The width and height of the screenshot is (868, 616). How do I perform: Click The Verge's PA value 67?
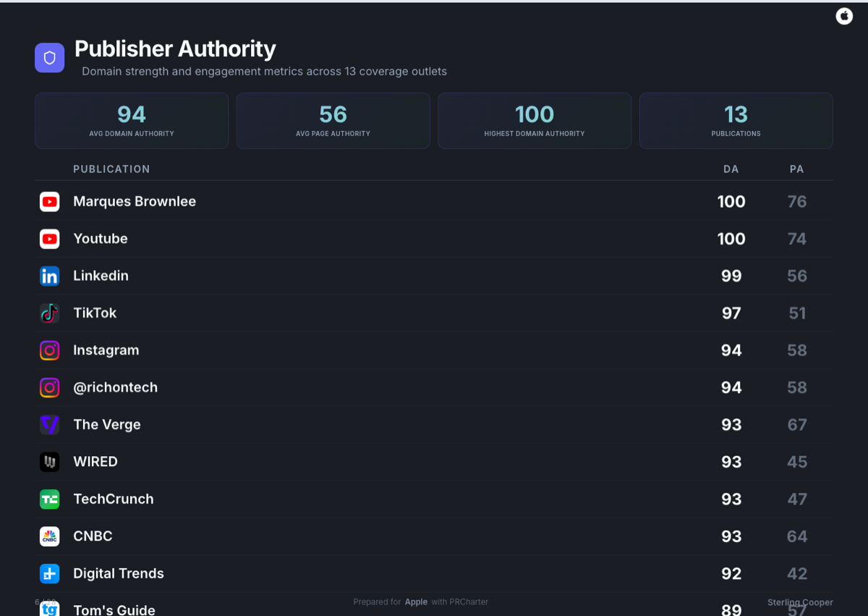[797, 425]
